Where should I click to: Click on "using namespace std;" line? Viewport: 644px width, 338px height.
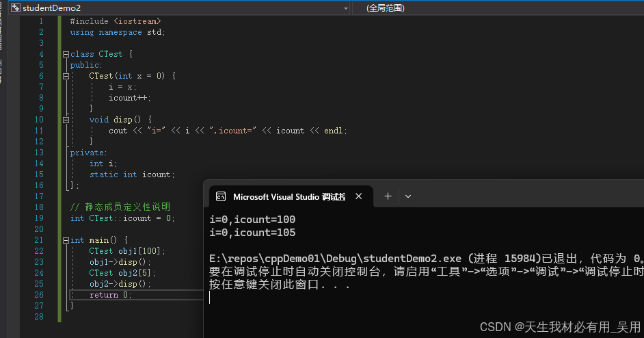click(118, 32)
